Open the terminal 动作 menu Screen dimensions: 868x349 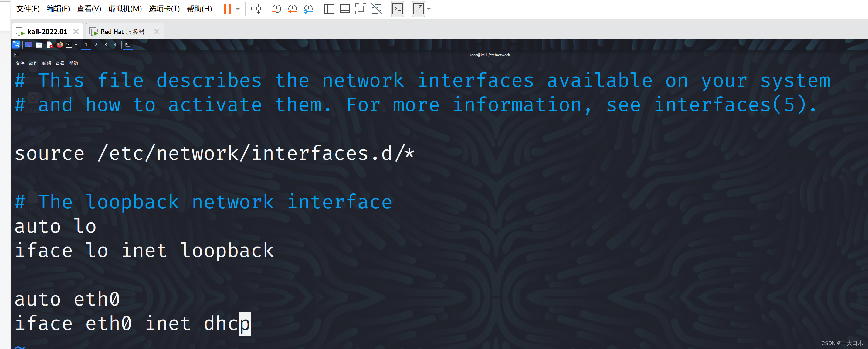pyautogui.click(x=33, y=63)
